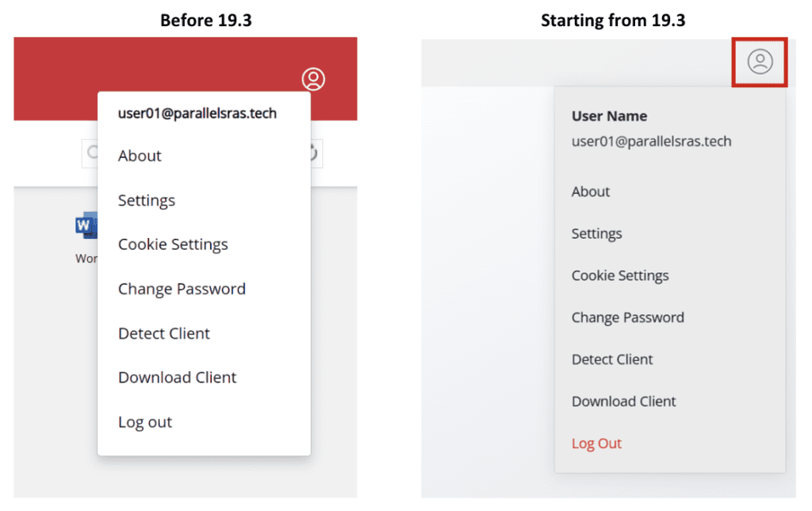Select Detect Client in the new menu
The image size is (812, 511).
611,359
